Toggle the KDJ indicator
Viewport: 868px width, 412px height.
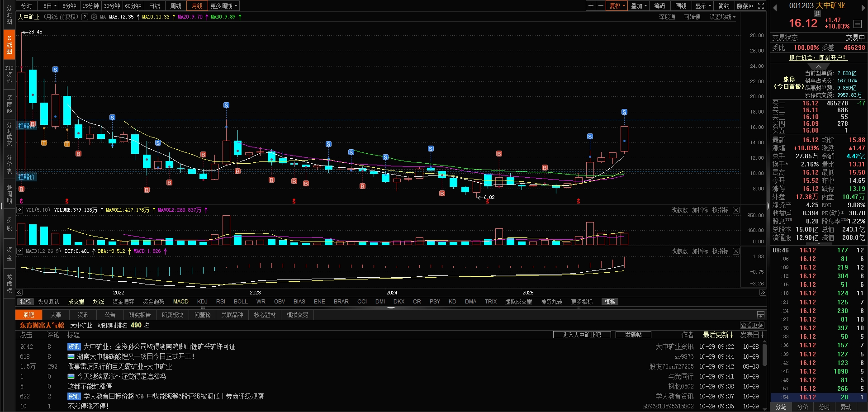(x=202, y=302)
